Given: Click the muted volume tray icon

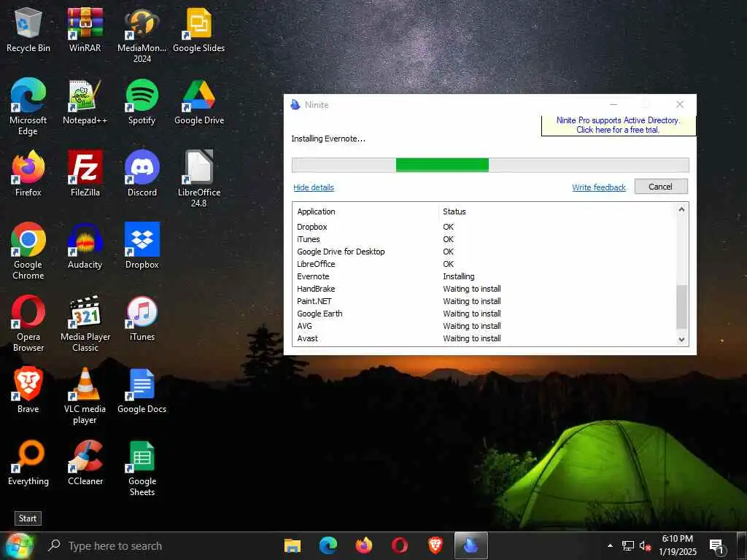Looking at the screenshot, I should pos(645,546).
